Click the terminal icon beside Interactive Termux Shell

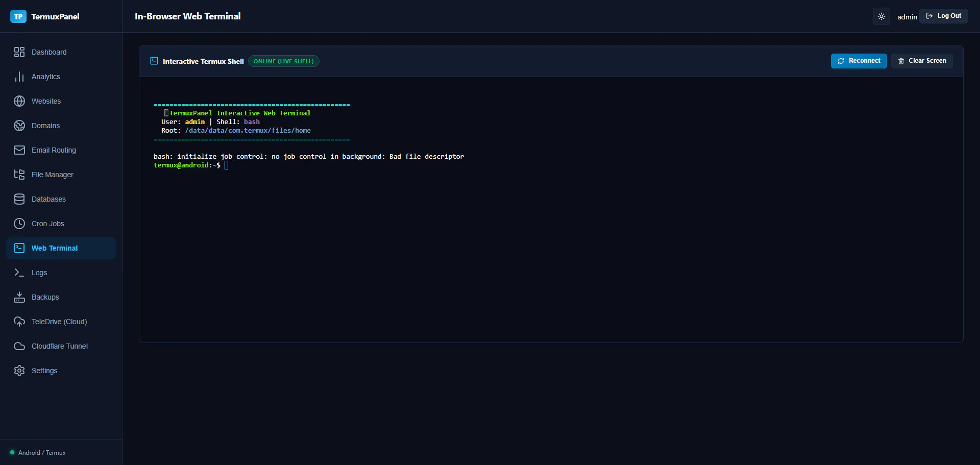[x=154, y=61]
